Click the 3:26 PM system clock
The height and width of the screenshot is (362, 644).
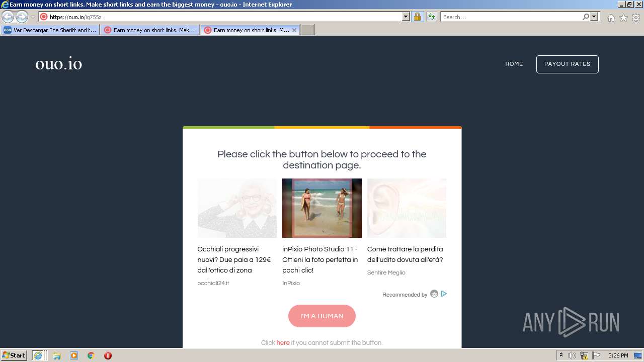pos(618,355)
